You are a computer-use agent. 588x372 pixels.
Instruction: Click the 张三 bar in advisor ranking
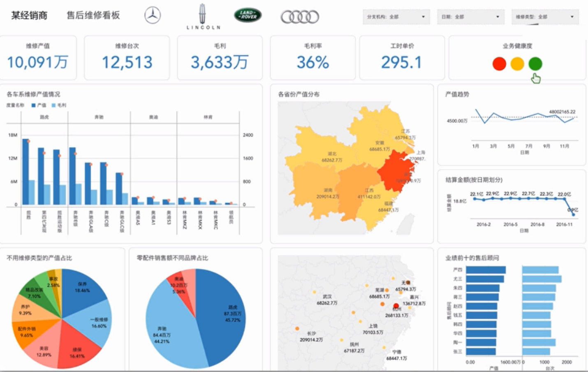[x=481, y=352]
